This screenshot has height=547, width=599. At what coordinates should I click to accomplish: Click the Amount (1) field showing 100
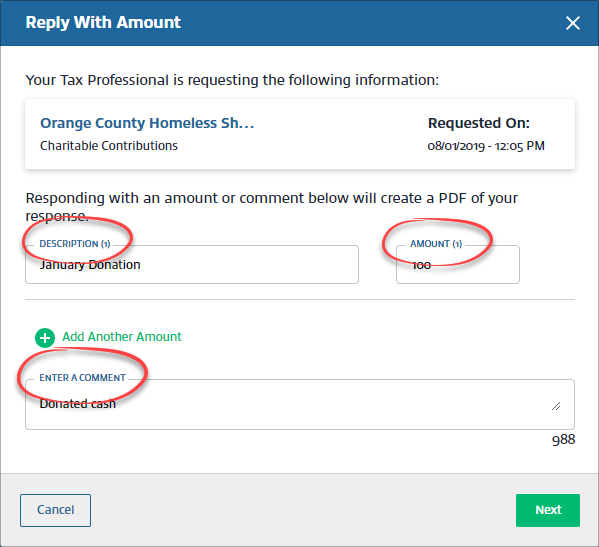pyautogui.click(x=458, y=264)
